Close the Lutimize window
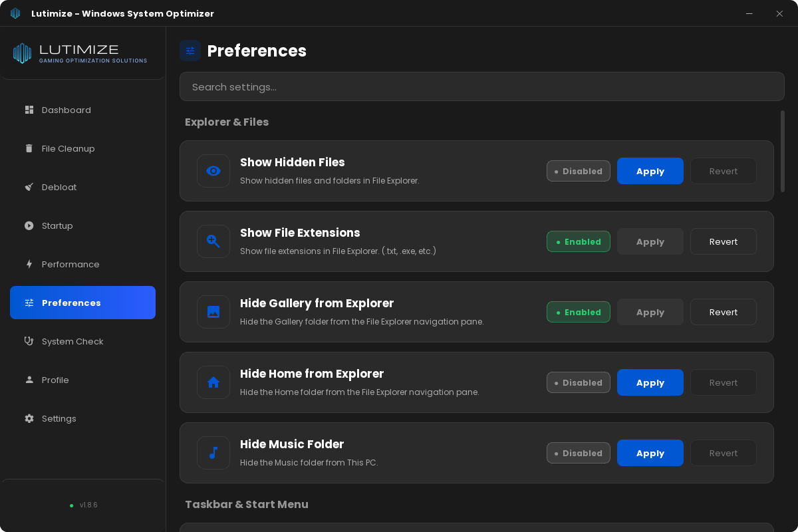 click(x=779, y=13)
